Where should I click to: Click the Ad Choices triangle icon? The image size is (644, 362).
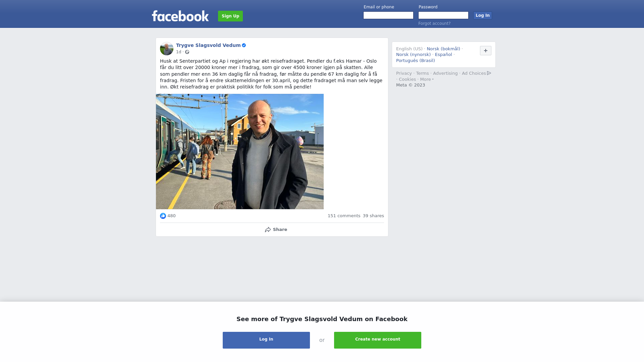(489, 73)
